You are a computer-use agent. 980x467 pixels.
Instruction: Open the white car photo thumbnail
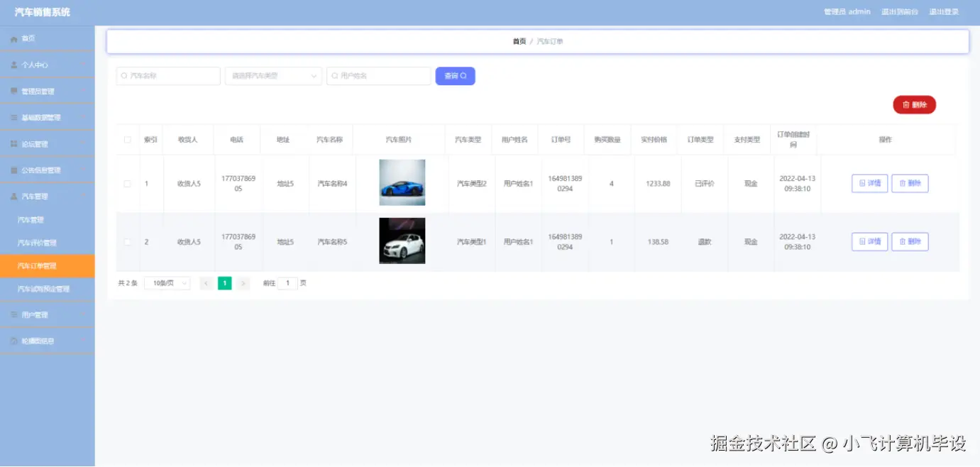pos(402,241)
